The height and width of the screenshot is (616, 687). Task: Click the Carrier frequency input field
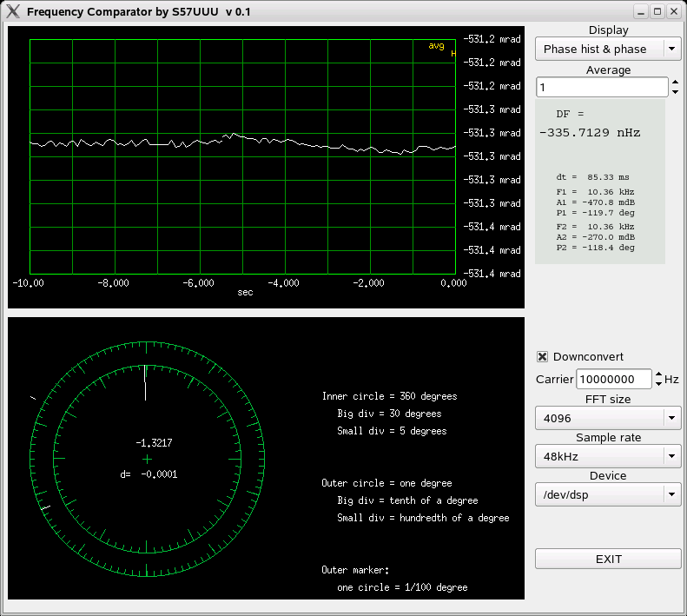coord(614,380)
